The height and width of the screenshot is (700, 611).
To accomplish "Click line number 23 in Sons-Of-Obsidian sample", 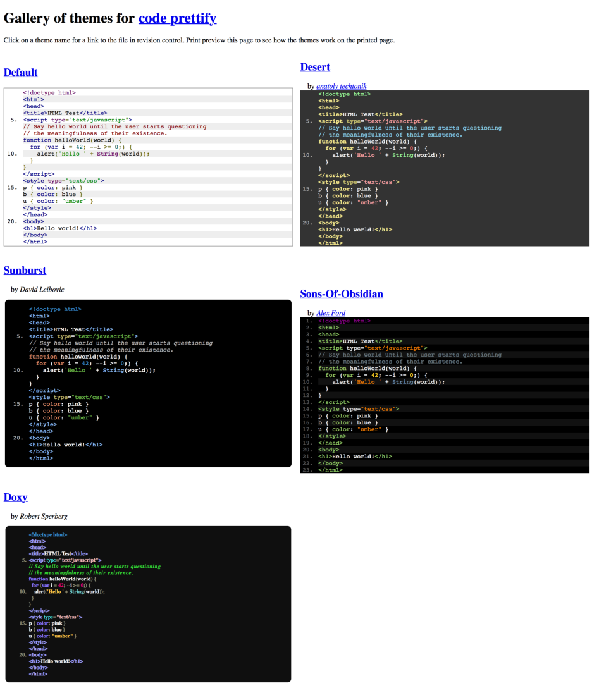I will click(x=307, y=470).
